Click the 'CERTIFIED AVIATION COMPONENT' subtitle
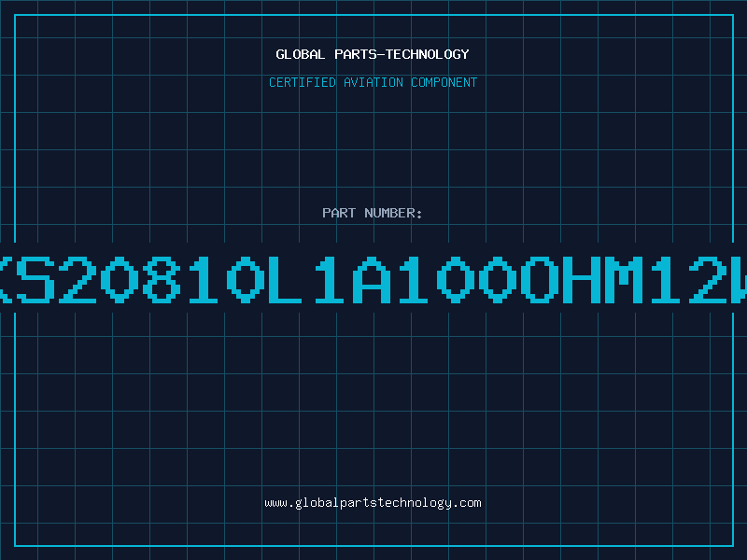747x560 pixels. click(373, 82)
